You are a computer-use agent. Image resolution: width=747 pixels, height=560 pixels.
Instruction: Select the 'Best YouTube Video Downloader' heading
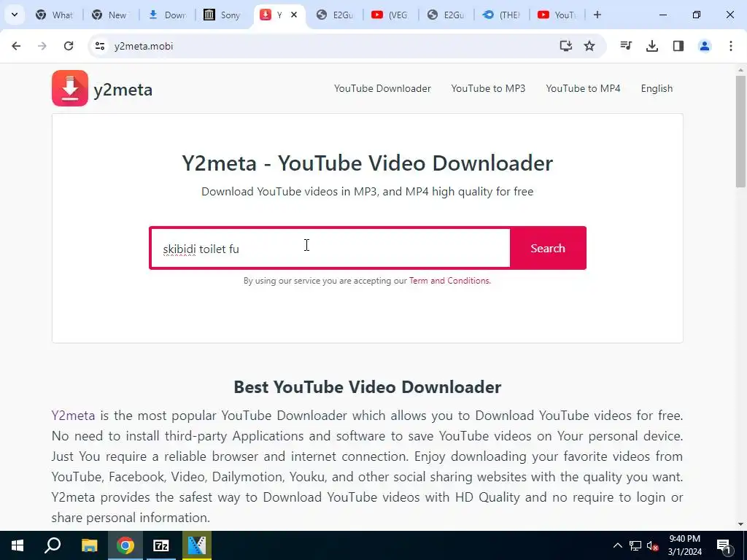pyautogui.click(x=368, y=387)
